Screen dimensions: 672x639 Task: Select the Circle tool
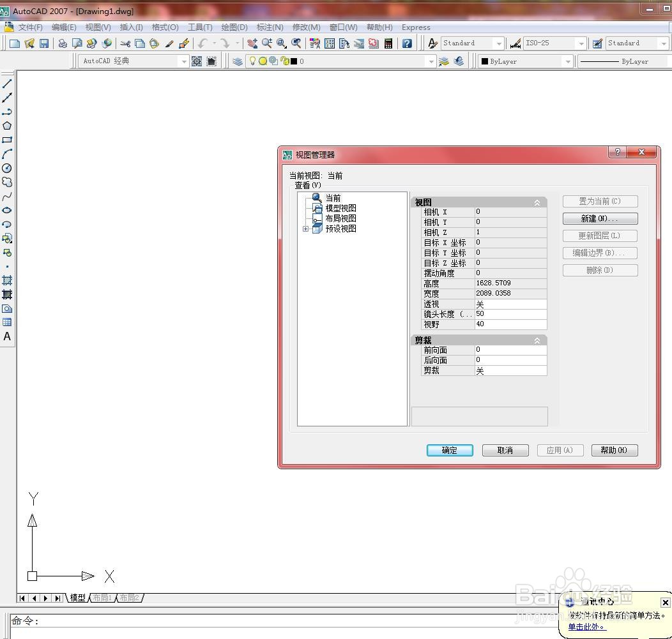pyautogui.click(x=7, y=169)
